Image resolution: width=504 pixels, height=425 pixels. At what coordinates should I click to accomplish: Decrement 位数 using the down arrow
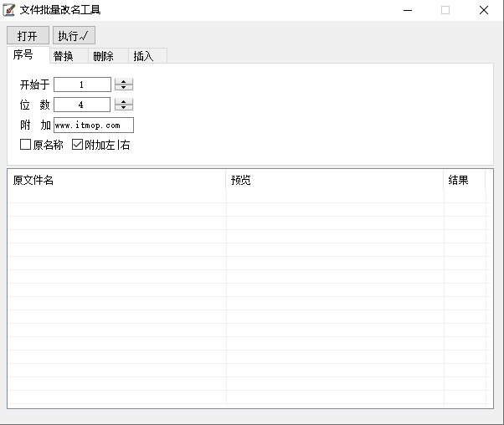pos(124,108)
